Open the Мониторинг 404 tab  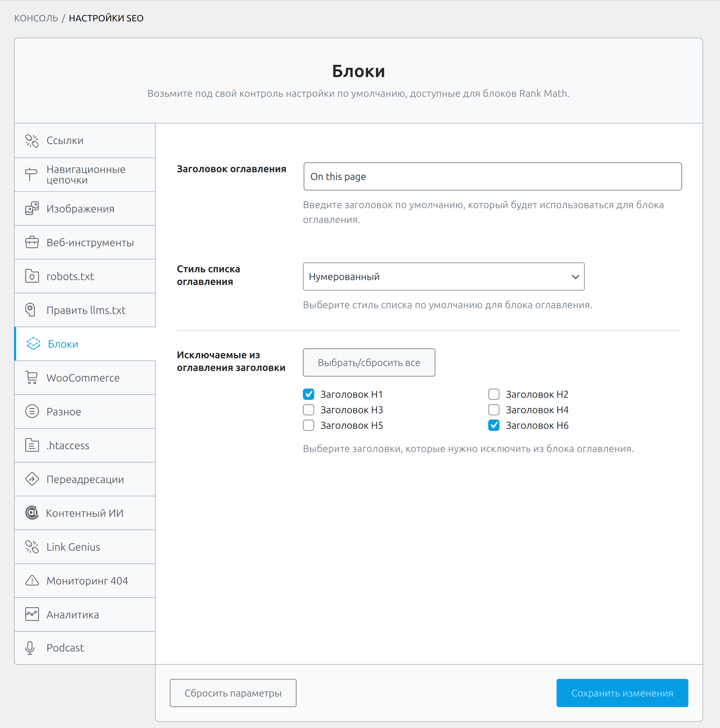(85, 580)
